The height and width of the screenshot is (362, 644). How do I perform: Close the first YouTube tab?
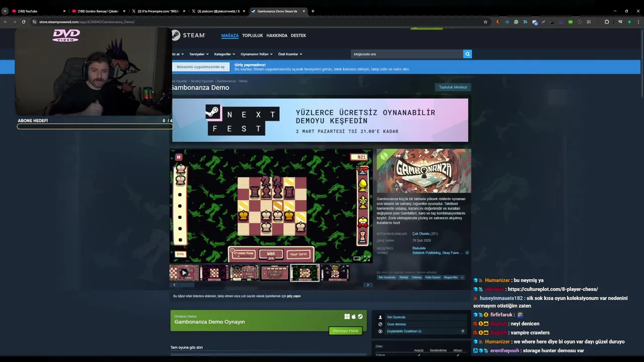tap(64, 11)
